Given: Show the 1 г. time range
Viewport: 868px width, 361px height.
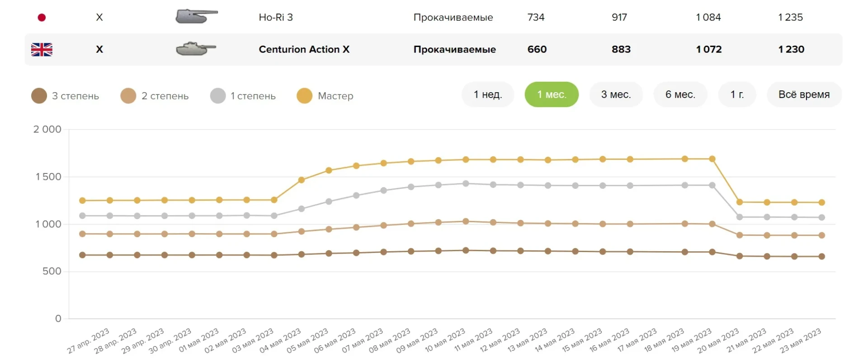Looking at the screenshot, I should pos(737,94).
